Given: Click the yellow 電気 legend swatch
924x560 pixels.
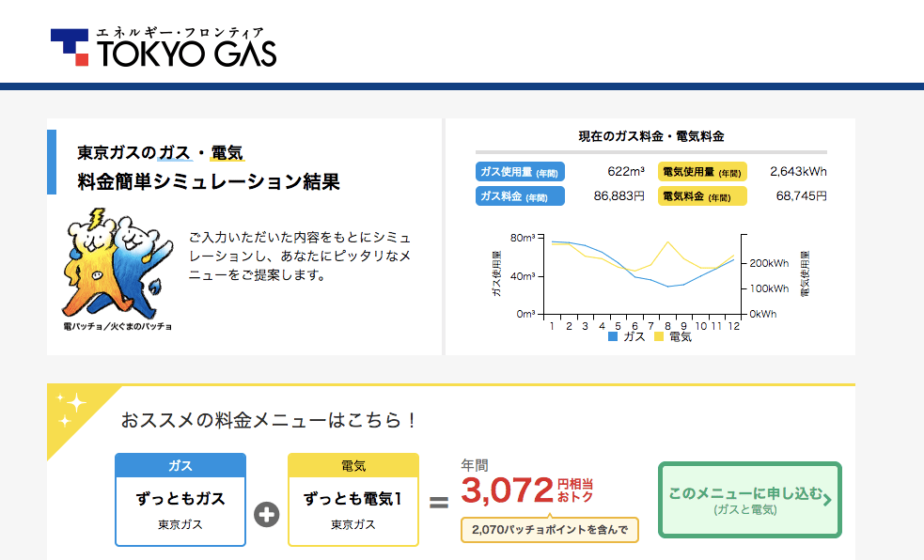Looking at the screenshot, I should pyautogui.click(x=659, y=336).
